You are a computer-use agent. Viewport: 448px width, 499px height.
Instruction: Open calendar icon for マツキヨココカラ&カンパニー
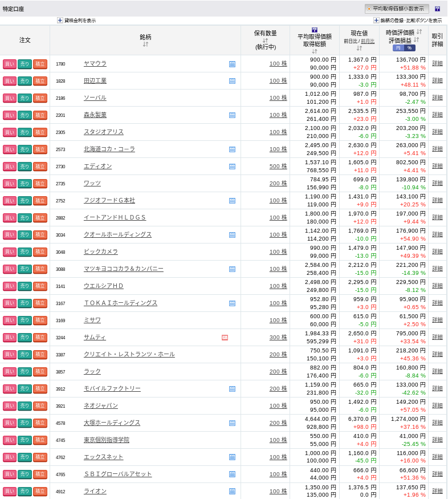coord(233,269)
